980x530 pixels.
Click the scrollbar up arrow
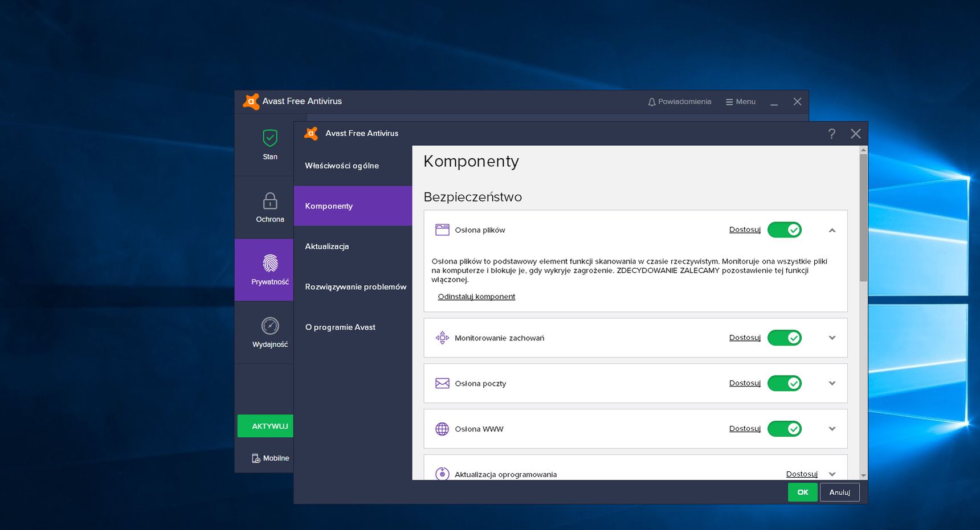click(863, 150)
